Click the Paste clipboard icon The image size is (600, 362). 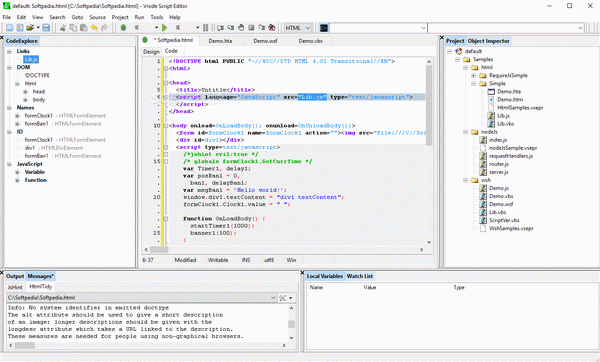pos(83,28)
